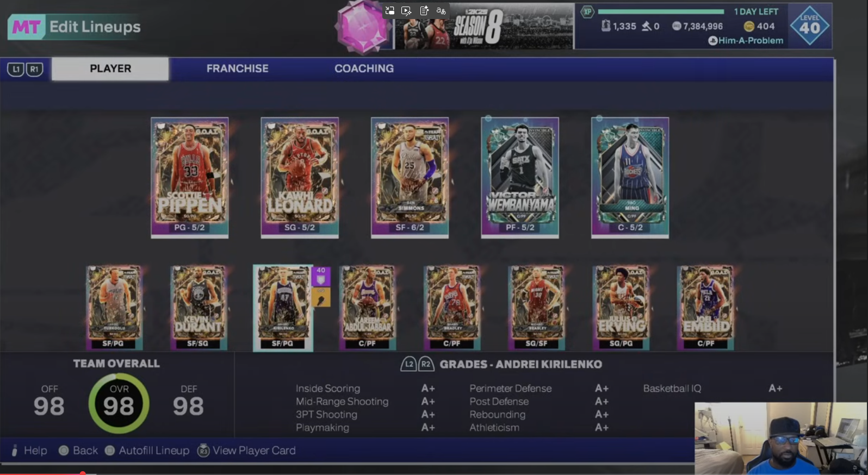
Task: Click the purple shield badge on Kirilenko's card
Action: [x=321, y=277]
